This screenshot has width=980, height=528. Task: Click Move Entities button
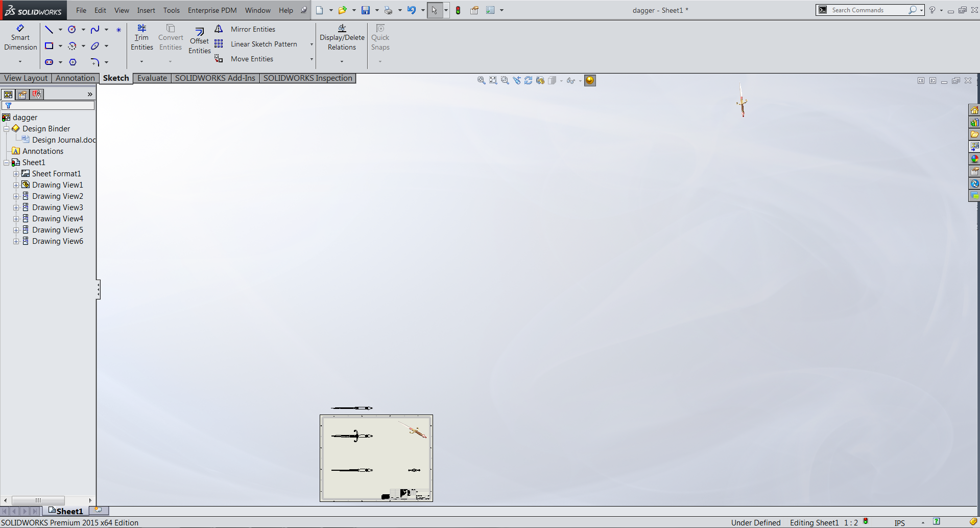coord(245,59)
